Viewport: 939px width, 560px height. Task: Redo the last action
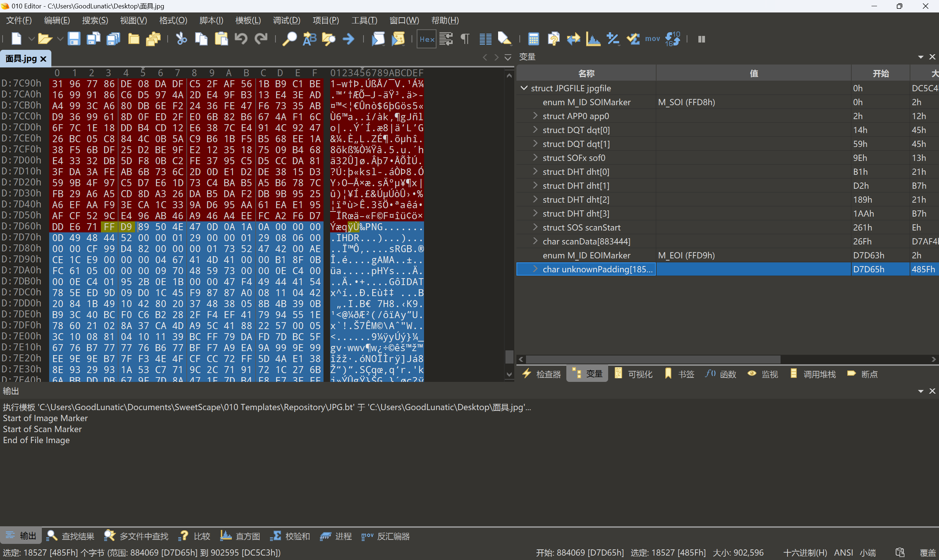[261, 39]
